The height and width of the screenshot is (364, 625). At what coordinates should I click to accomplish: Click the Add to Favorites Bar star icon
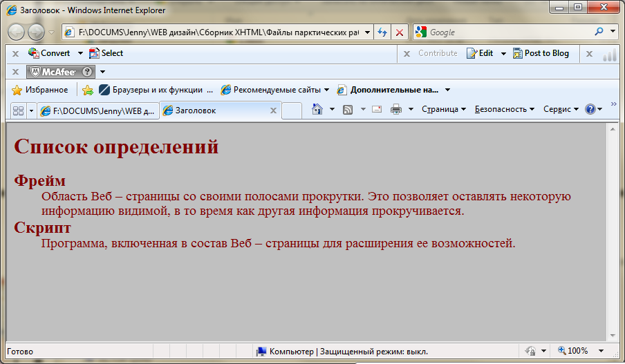coord(88,90)
